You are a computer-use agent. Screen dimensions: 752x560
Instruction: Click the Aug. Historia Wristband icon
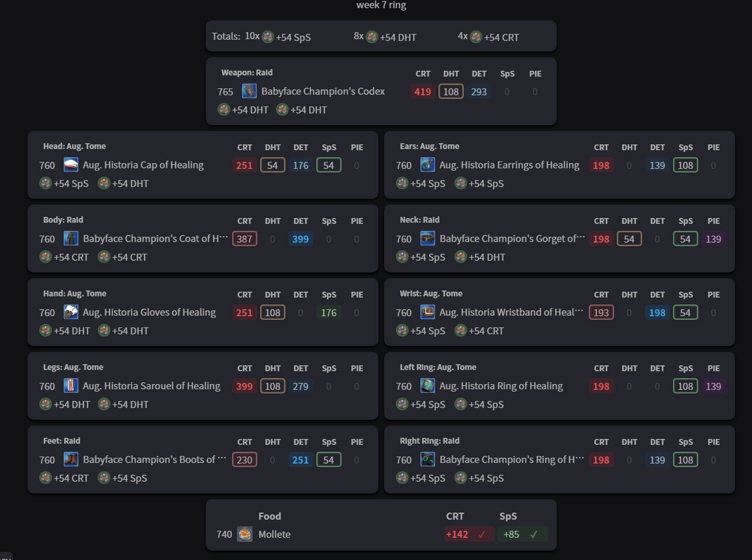427,312
